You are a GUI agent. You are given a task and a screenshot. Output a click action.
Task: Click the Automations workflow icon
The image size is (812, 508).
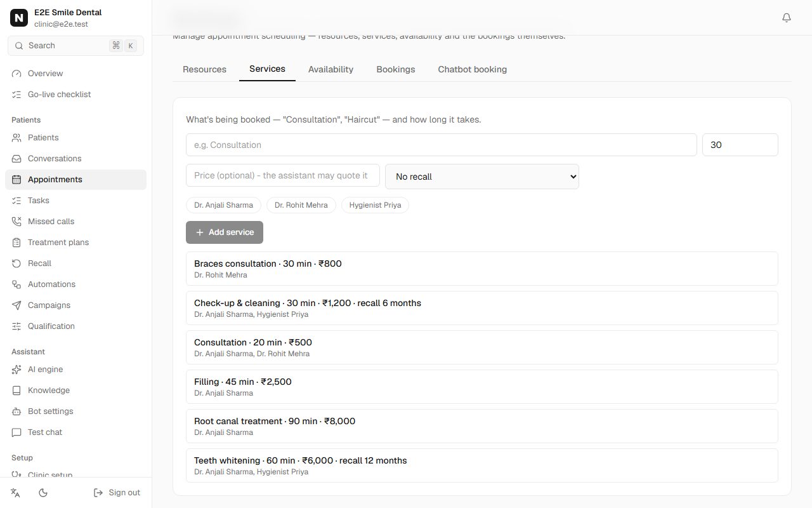pos(16,284)
